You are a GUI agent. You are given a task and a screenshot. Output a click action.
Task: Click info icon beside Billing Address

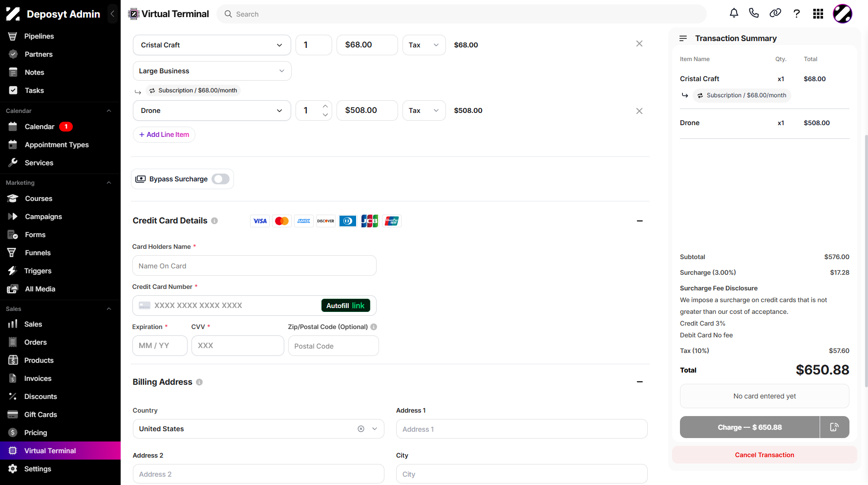click(199, 382)
